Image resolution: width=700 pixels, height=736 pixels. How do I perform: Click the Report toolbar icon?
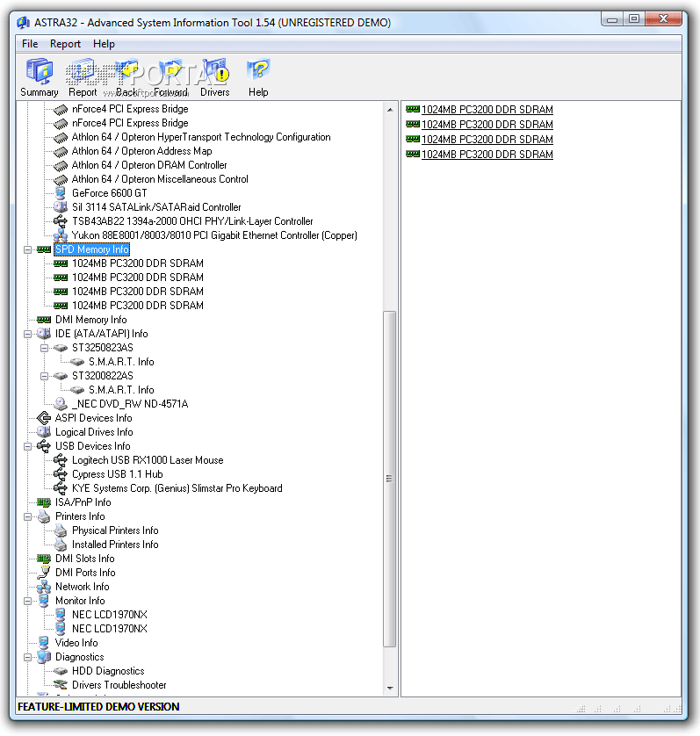pos(83,77)
